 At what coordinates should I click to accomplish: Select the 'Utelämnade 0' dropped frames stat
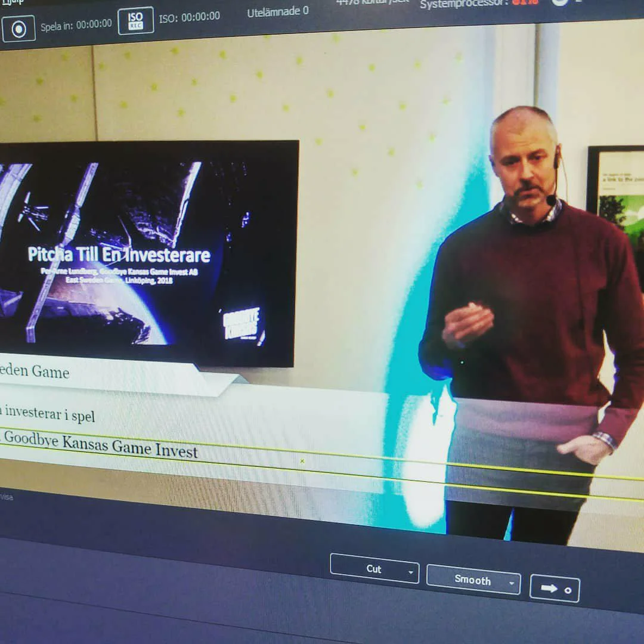(x=278, y=12)
